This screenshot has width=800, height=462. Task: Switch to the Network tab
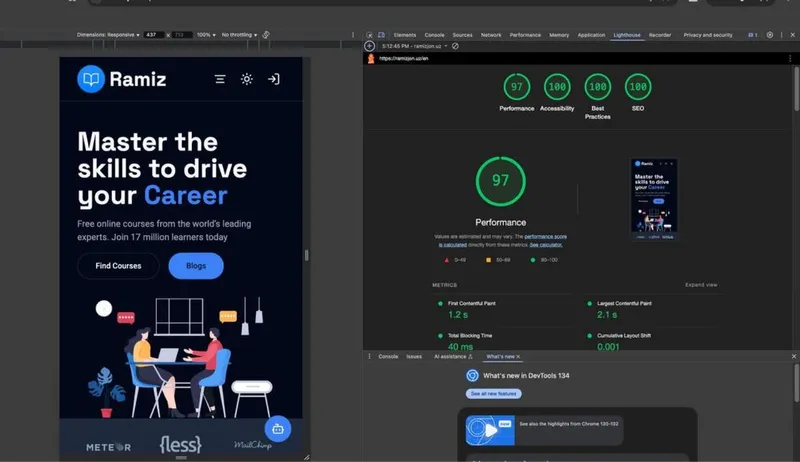coord(491,35)
